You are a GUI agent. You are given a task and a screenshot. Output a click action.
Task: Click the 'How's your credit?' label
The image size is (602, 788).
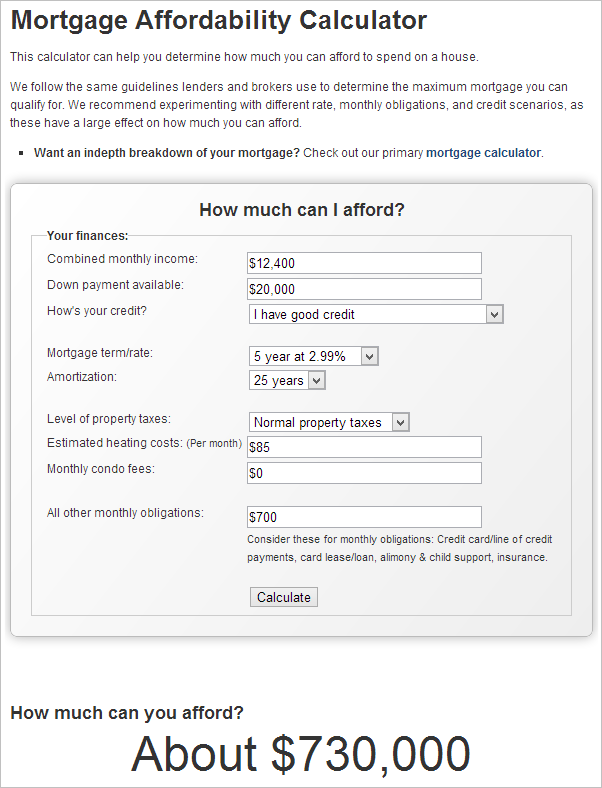click(x=96, y=311)
